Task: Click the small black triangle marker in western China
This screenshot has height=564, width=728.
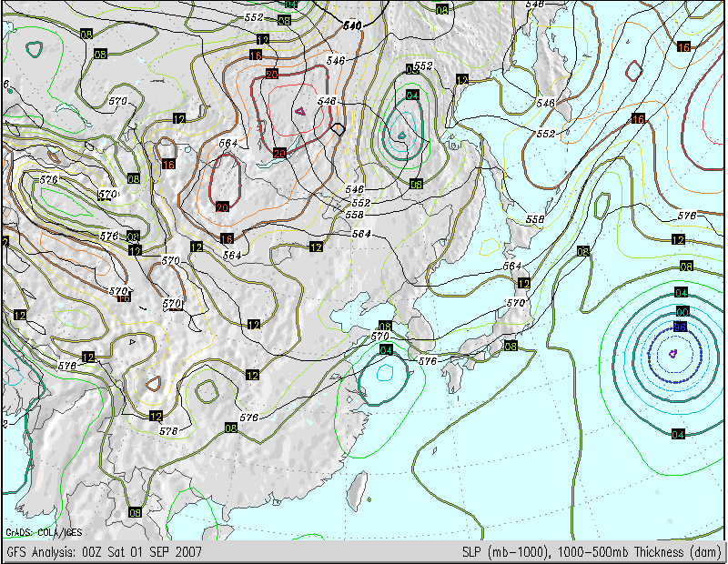Action: (132, 342)
